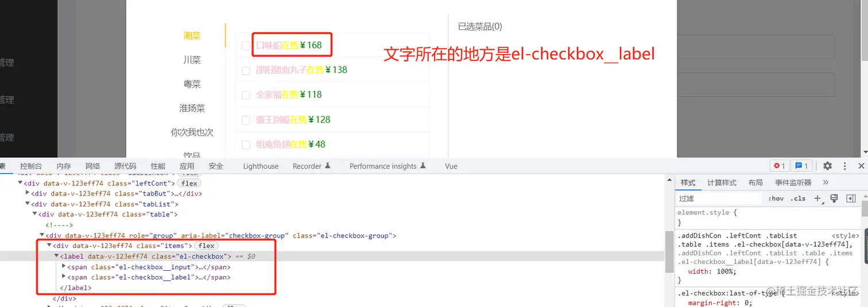868x307 pixels.
Task: Collapse the el-checkbox-group div node
Action: point(42,235)
